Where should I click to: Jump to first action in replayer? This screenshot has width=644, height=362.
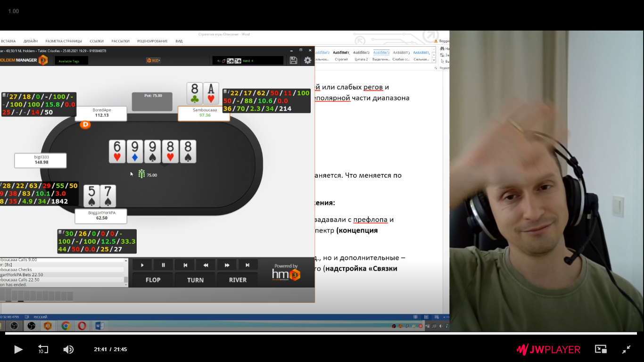point(185,265)
